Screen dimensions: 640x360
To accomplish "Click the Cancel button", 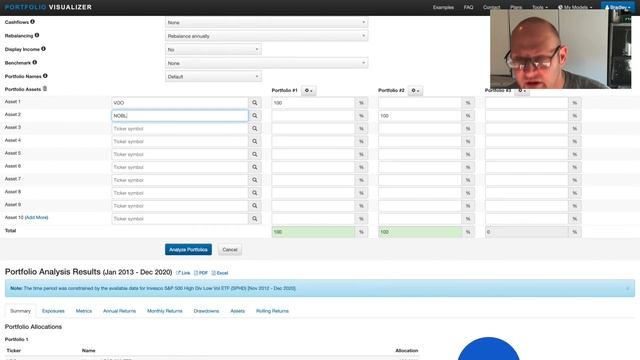I will (x=230, y=249).
